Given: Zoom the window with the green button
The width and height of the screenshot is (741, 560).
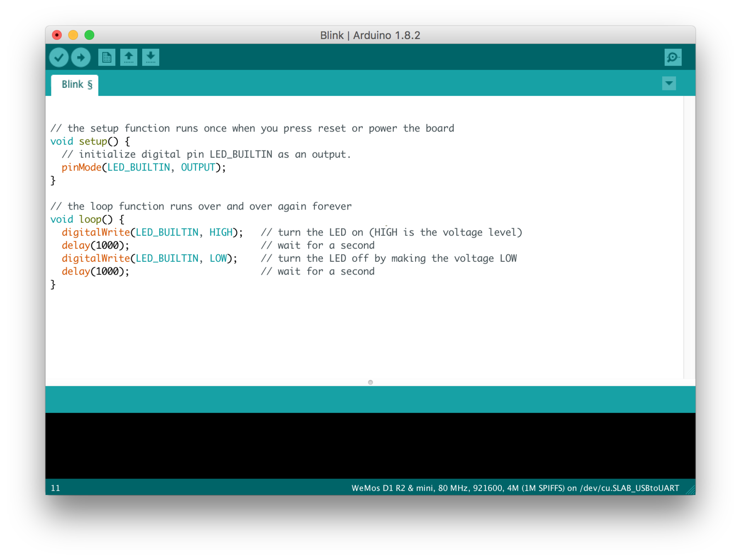Looking at the screenshot, I should [x=90, y=35].
